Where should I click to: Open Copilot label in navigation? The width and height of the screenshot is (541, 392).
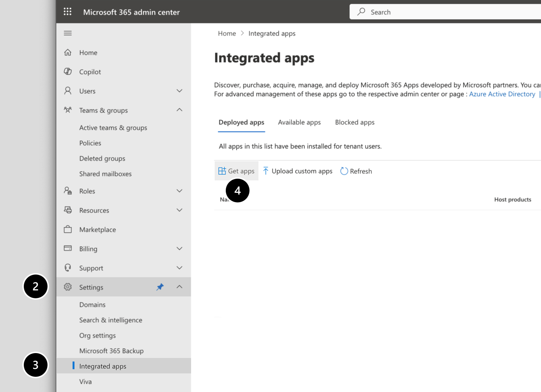tap(90, 72)
